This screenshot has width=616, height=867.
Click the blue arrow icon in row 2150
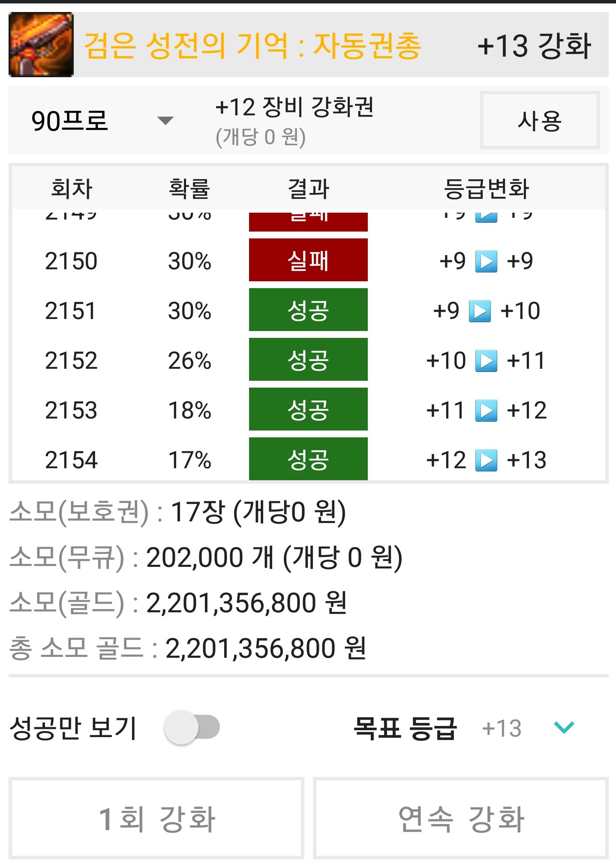point(486,261)
